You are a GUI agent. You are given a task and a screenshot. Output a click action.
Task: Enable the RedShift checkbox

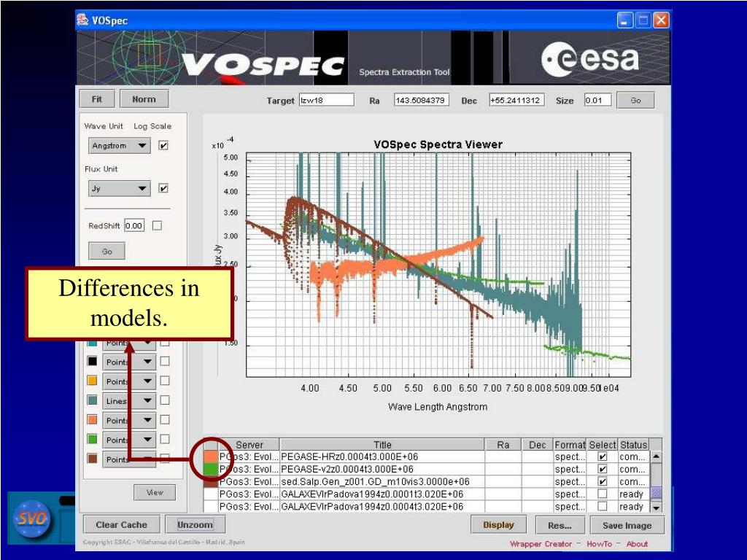pyautogui.click(x=158, y=226)
